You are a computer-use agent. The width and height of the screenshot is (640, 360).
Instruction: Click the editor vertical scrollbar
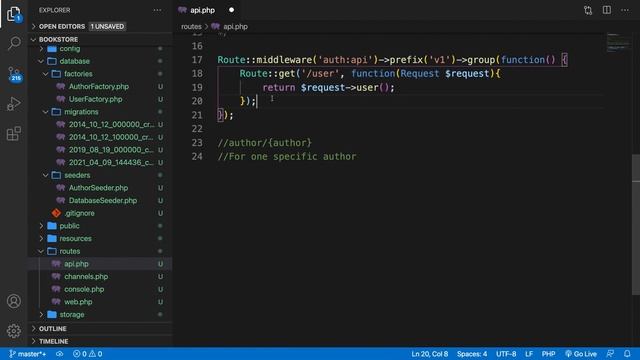click(x=636, y=224)
